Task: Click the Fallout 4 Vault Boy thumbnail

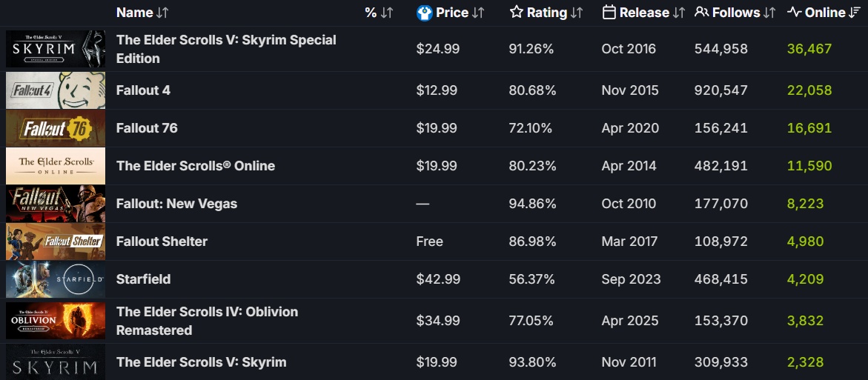Action: 56,90
